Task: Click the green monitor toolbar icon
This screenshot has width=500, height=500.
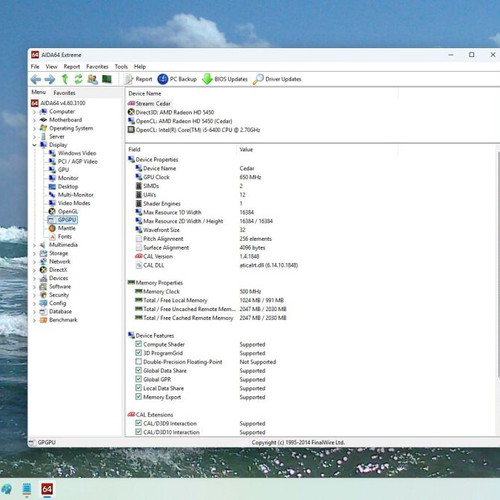Action: click(x=107, y=79)
